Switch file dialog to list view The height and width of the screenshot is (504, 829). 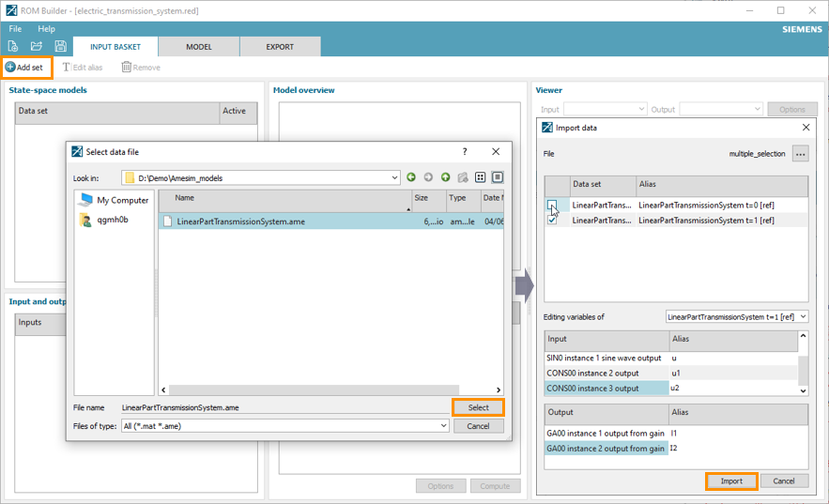pos(480,177)
